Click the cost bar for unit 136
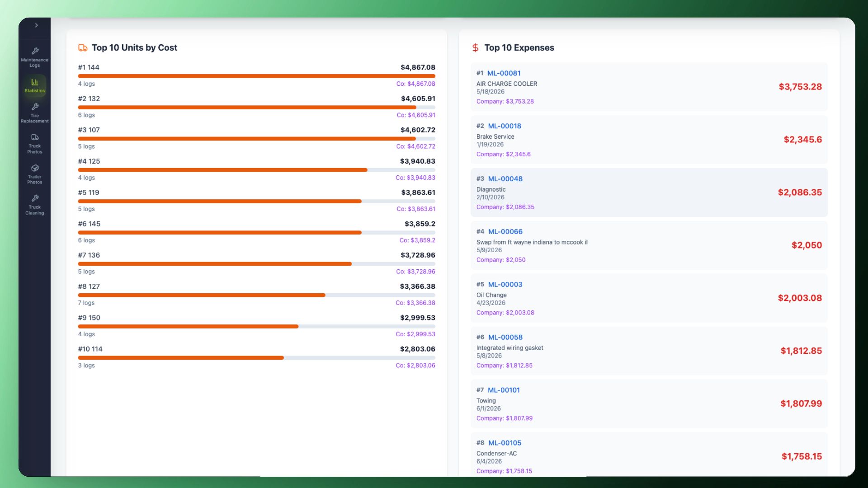Viewport: 868px width, 488px height. coord(256,264)
